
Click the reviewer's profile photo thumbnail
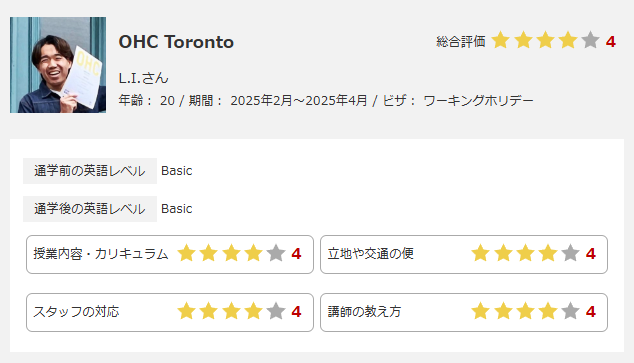[58, 65]
